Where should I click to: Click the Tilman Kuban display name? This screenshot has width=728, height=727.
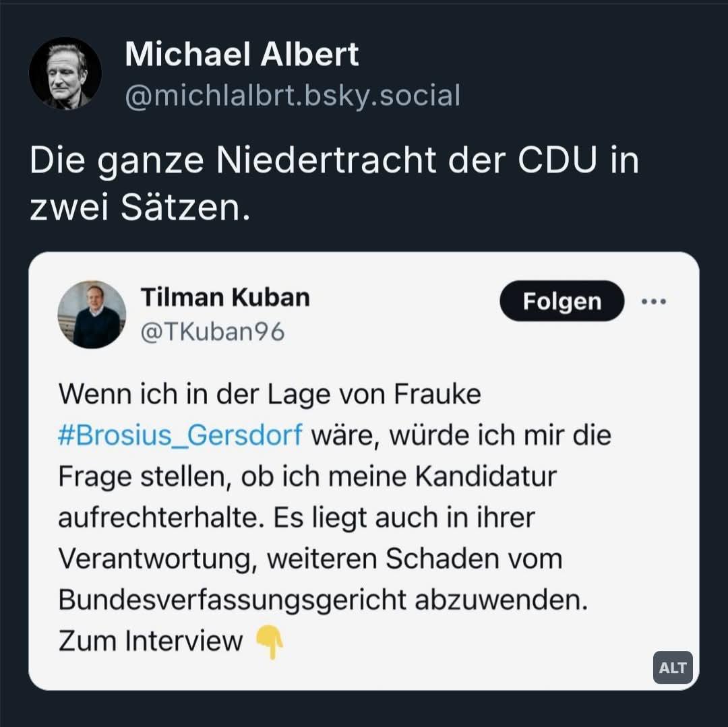225,296
